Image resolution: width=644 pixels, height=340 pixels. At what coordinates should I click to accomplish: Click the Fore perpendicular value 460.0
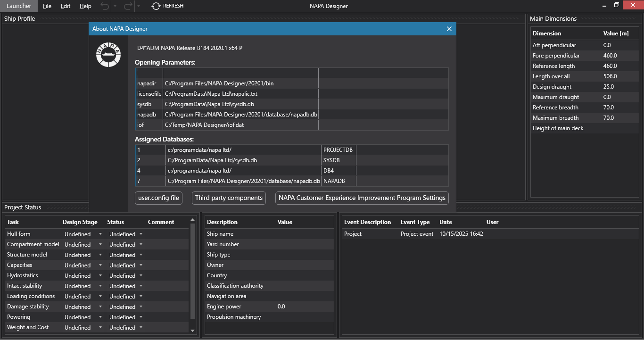click(610, 56)
